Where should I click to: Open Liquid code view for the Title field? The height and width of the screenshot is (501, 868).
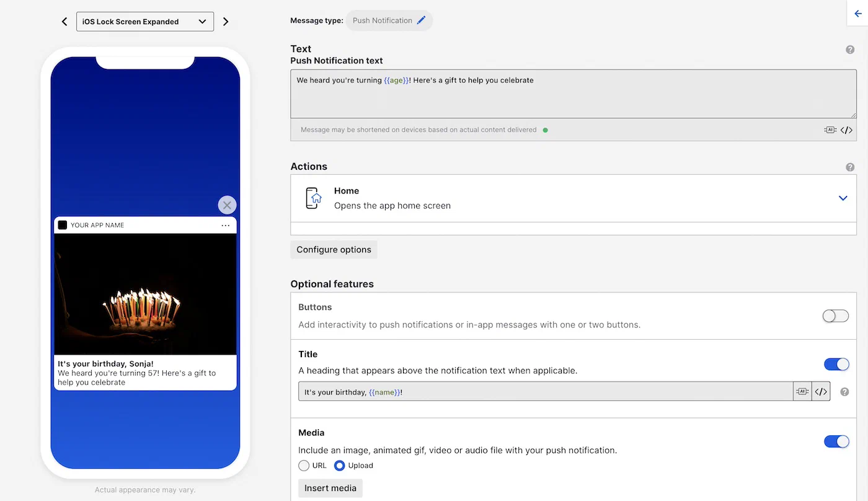pyautogui.click(x=820, y=391)
